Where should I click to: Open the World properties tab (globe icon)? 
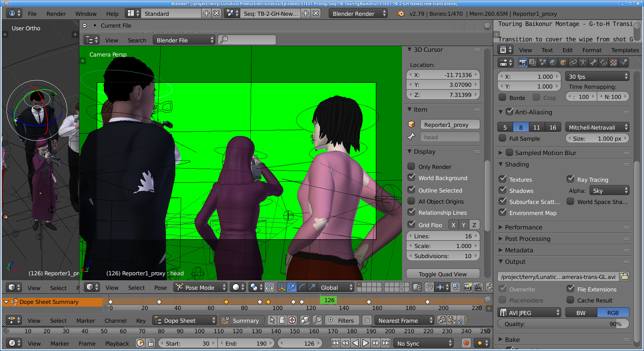[553, 63]
